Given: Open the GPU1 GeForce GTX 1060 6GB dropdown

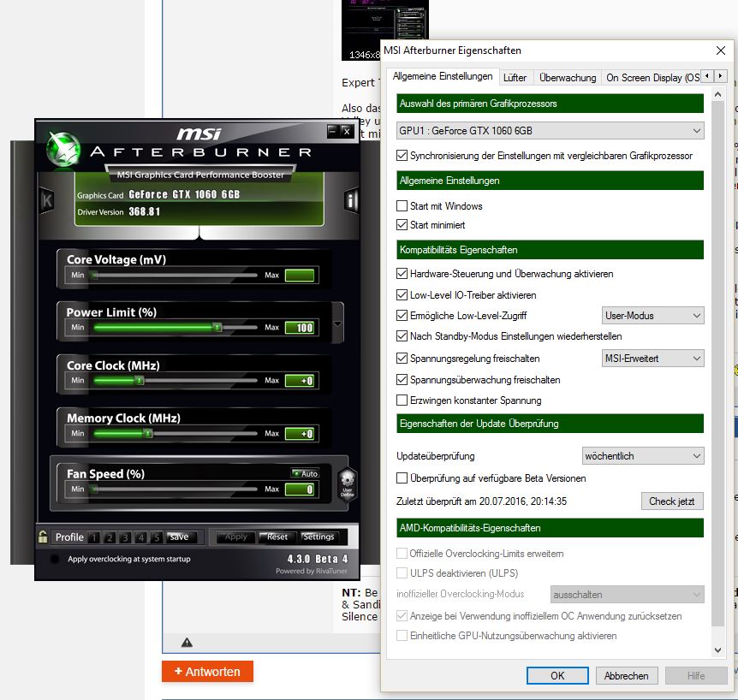Looking at the screenshot, I should pos(551,130).
